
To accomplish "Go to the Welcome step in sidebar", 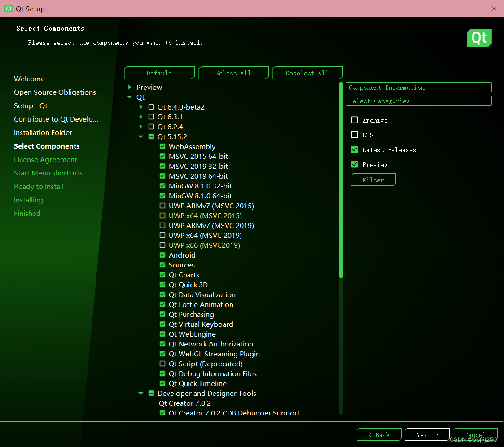I will [29, 79].
